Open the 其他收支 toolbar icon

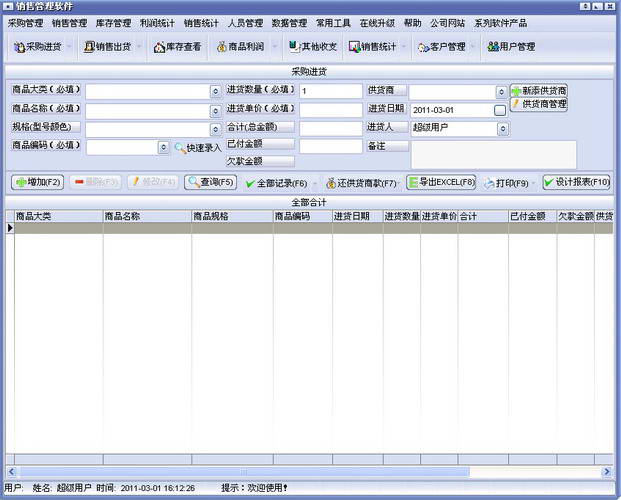coord(293,46)
